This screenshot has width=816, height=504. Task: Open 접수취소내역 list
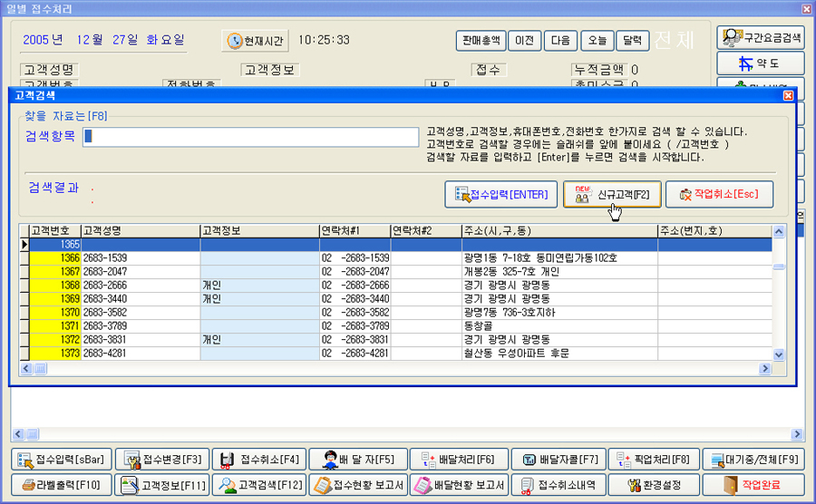[559, 485]
